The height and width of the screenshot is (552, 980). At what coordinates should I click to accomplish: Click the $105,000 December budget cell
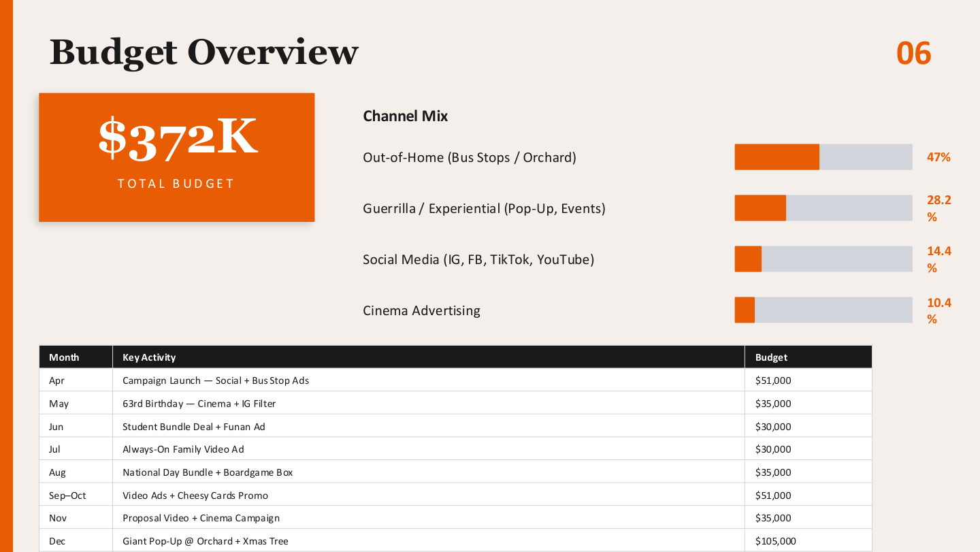[x=775, y=541]
